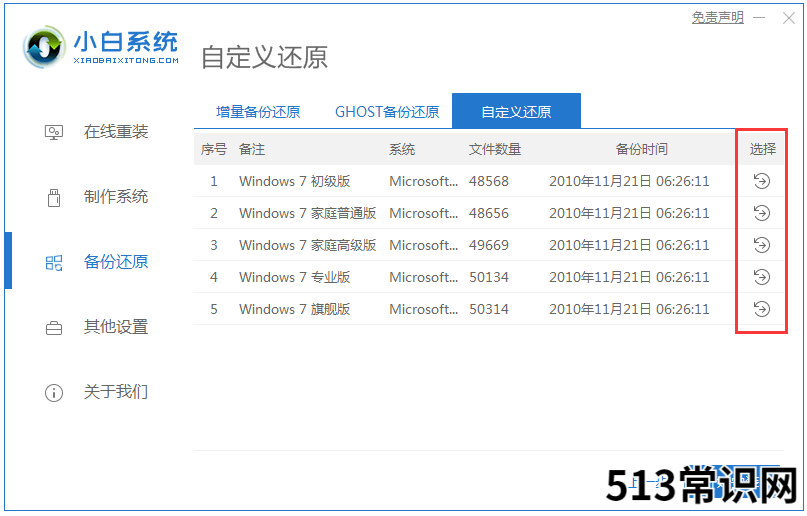807x516 pixels.
Task: Click file count 50134
Action: [x=488, y=277]
